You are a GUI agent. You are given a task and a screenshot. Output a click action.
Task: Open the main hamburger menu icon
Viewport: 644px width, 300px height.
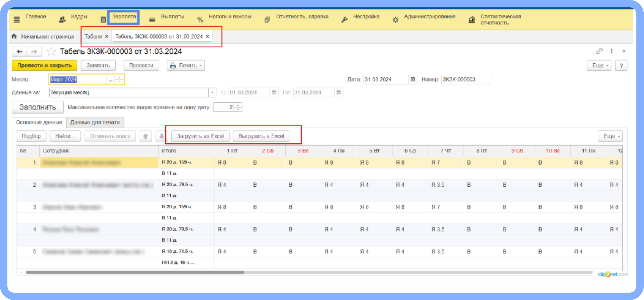point(17,20)
